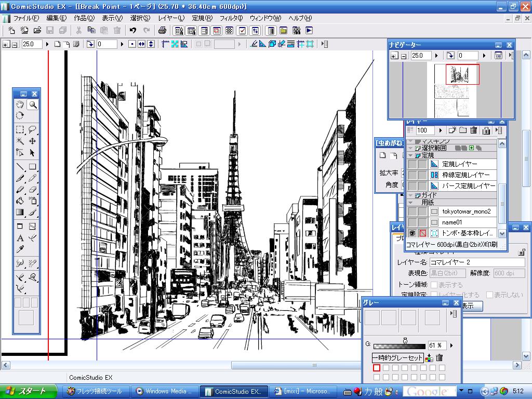Image resolution: width=532 pixels, height=399 pixels.
Task: Select the Marker tool
Action: click(20, 190)
